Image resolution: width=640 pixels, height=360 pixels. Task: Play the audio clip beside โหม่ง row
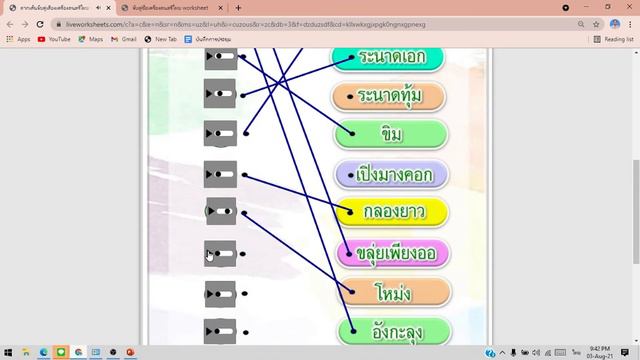click(x=209, y=294)
